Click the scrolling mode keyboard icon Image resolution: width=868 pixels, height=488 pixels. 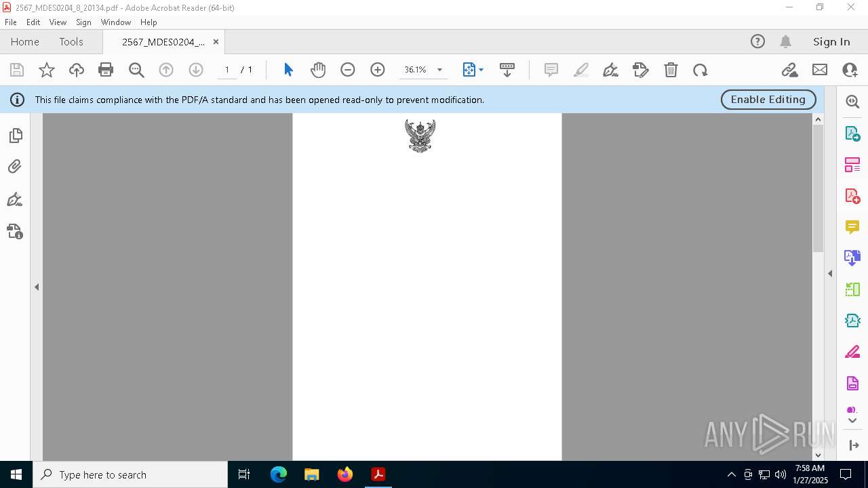[507, 70]
